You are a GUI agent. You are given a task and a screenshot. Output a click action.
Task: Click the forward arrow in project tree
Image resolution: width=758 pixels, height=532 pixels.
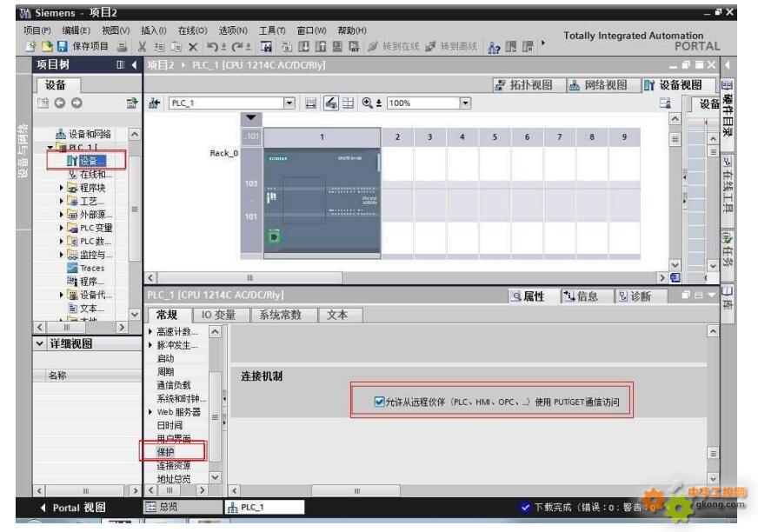[x=76, y=103]
